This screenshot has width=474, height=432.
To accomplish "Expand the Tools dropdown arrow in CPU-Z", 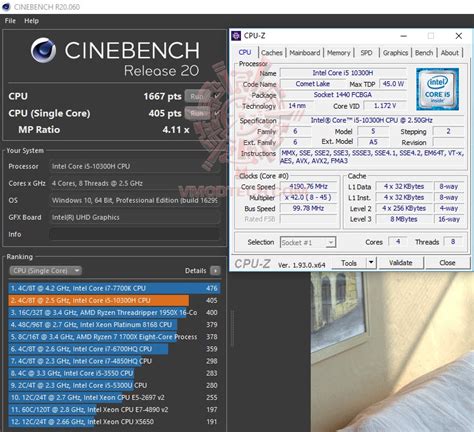I will [371, 263].
